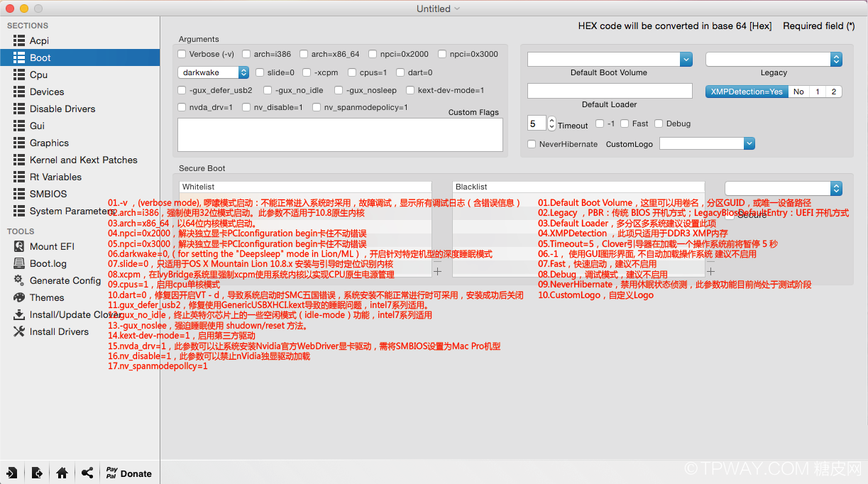Check -gux_no_idle option
The image size is (868, 484).
click(268, 90)
